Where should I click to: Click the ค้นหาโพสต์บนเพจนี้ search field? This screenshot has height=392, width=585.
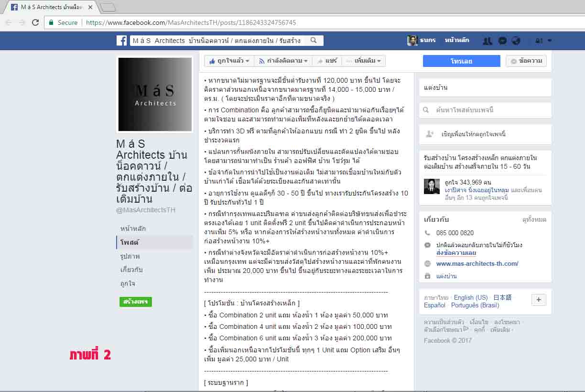(485, 110)
